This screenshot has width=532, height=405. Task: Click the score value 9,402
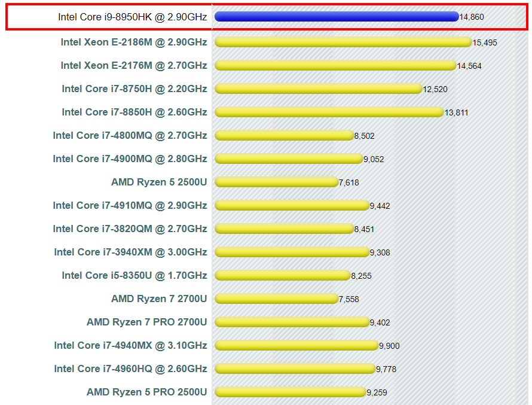[380, 323]
